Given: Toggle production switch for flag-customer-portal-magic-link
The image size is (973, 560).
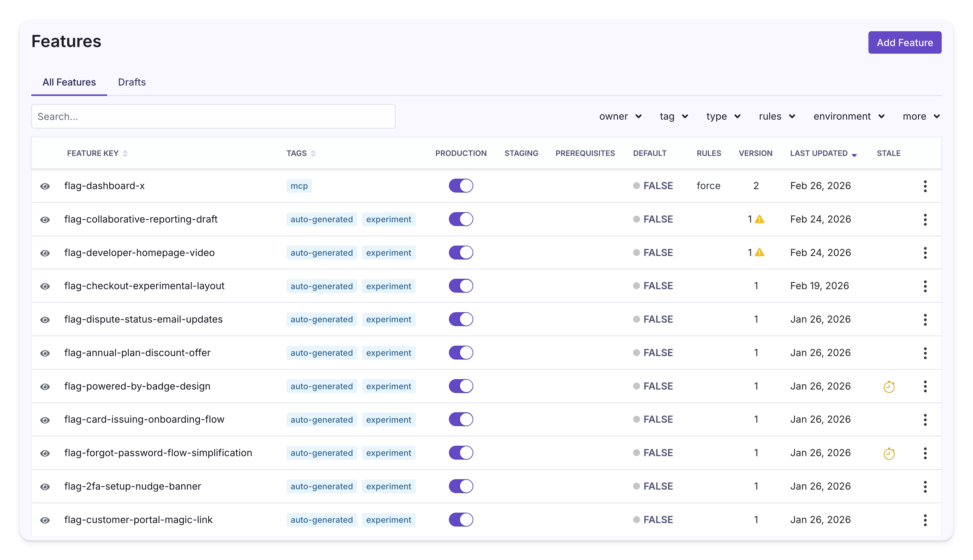Looking at the screenshot, I should point(461,520).
